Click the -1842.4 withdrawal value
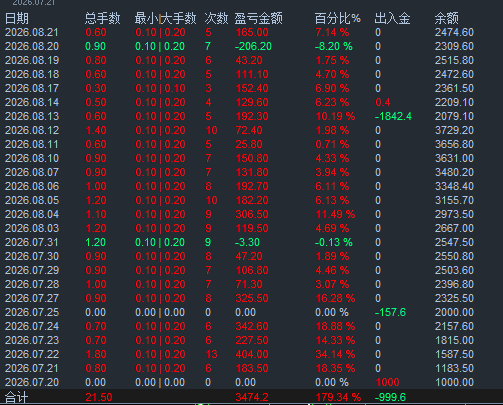 coord(393,116)
